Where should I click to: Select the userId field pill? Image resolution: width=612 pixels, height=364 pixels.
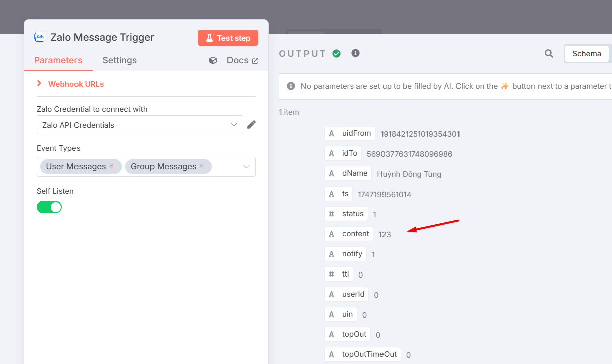[x=347, y=294]
